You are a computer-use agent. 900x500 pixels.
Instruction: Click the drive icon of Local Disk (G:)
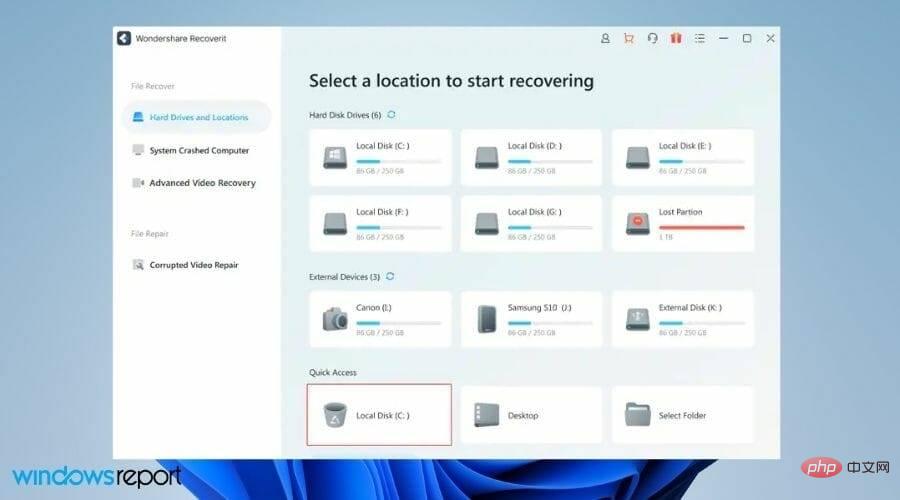[486, 223]
